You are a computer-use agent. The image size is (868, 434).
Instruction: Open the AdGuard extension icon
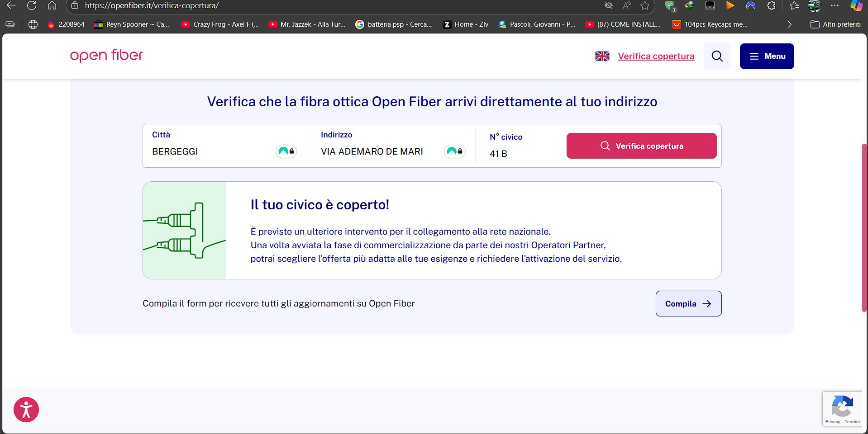[x=669, y=6]
